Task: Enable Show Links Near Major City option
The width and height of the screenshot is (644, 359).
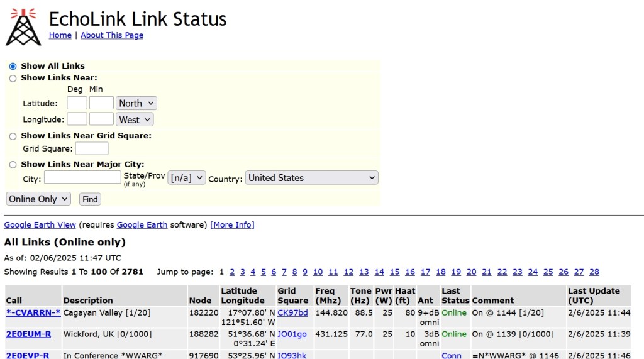Action: [x=13, y=165]
